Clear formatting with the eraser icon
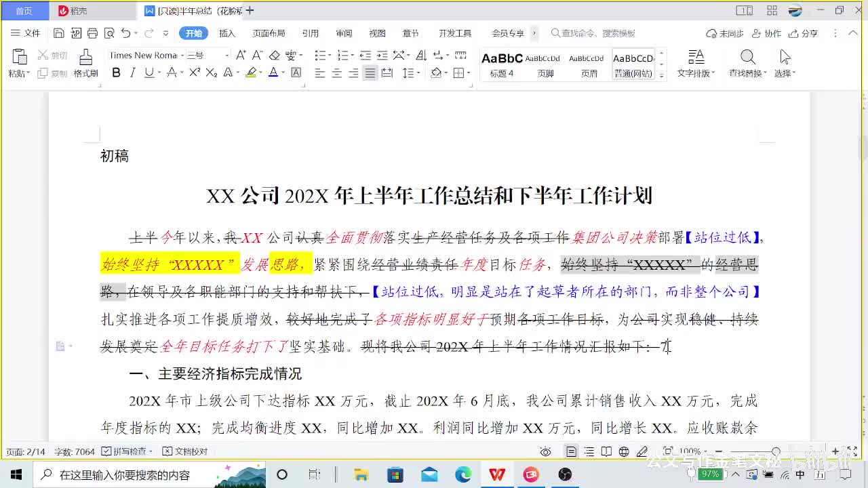This screenshot has width=868, height=488. pos(274,55)
